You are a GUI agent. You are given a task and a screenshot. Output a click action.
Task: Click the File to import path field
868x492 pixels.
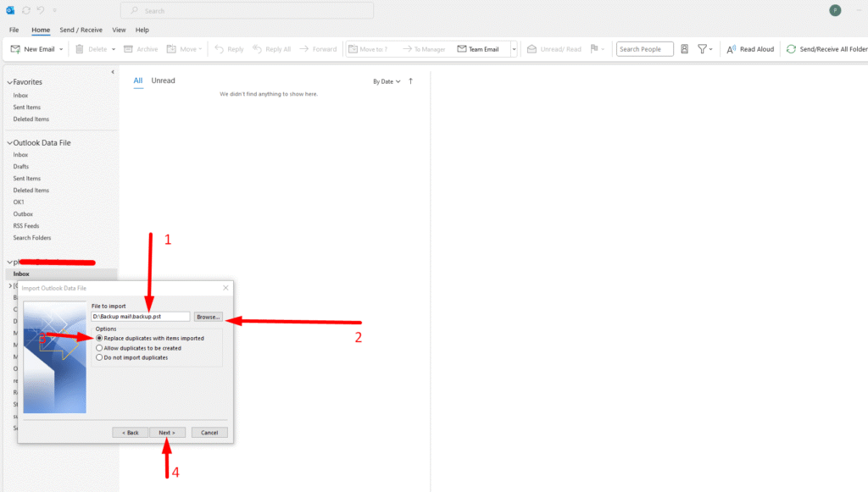(140, 317)
